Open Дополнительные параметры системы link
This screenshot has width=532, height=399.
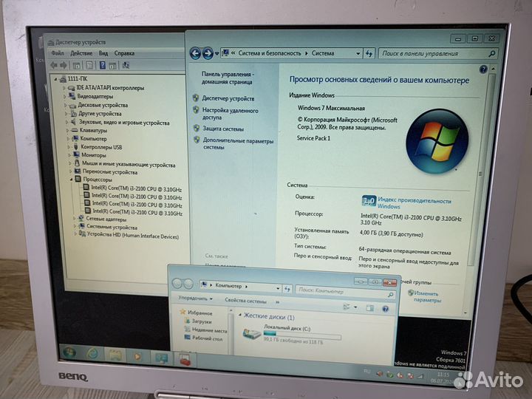(x=238, y=144)
